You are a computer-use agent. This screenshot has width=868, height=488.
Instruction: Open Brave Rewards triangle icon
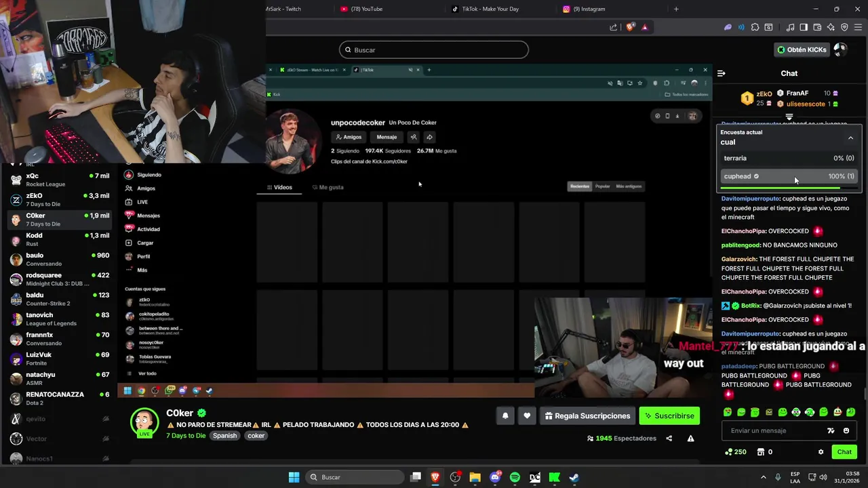(644, 27)
